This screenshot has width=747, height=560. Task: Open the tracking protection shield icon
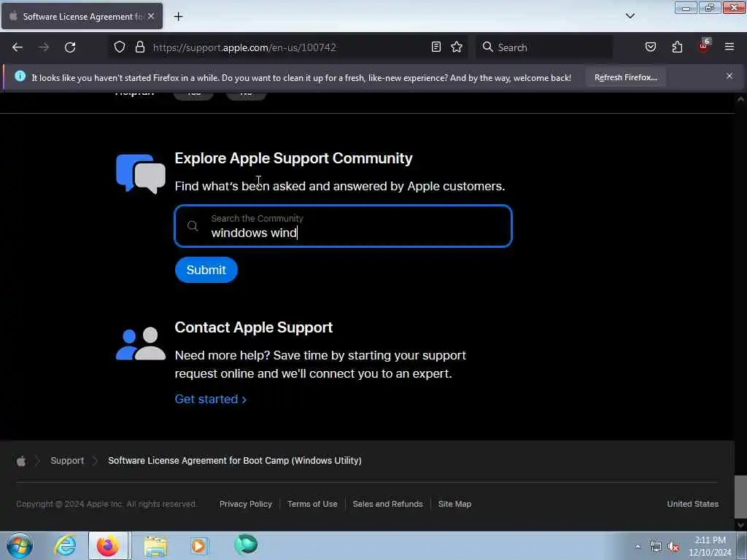coord(120,47)
